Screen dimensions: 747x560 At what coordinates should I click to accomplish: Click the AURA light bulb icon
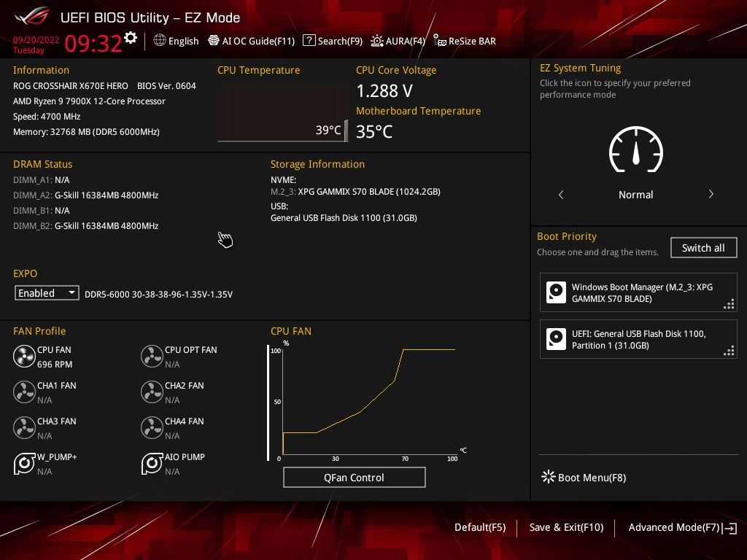tap(377, 41)
